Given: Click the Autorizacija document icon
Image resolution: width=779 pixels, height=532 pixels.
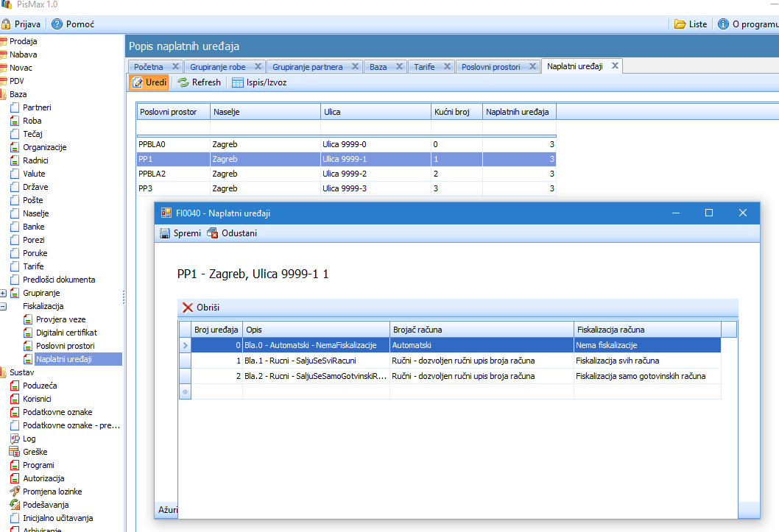Looking at the screenshot, I should pyautogui.click(x=15, y=478).
